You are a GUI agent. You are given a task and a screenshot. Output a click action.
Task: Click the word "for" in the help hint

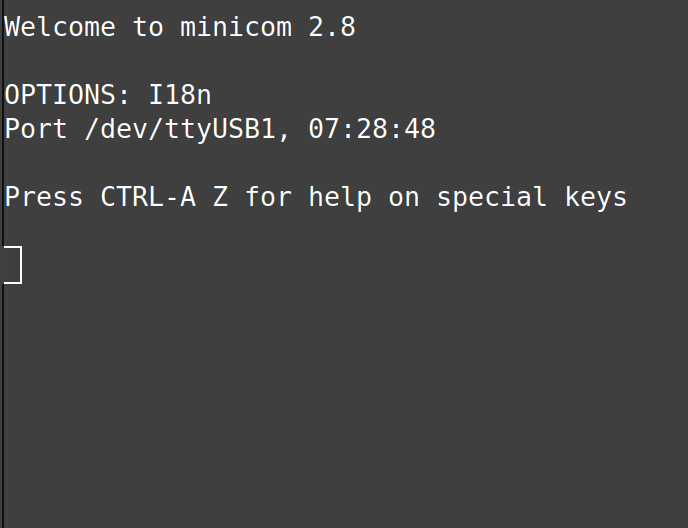pyautogui.click(x=268, y=197)
